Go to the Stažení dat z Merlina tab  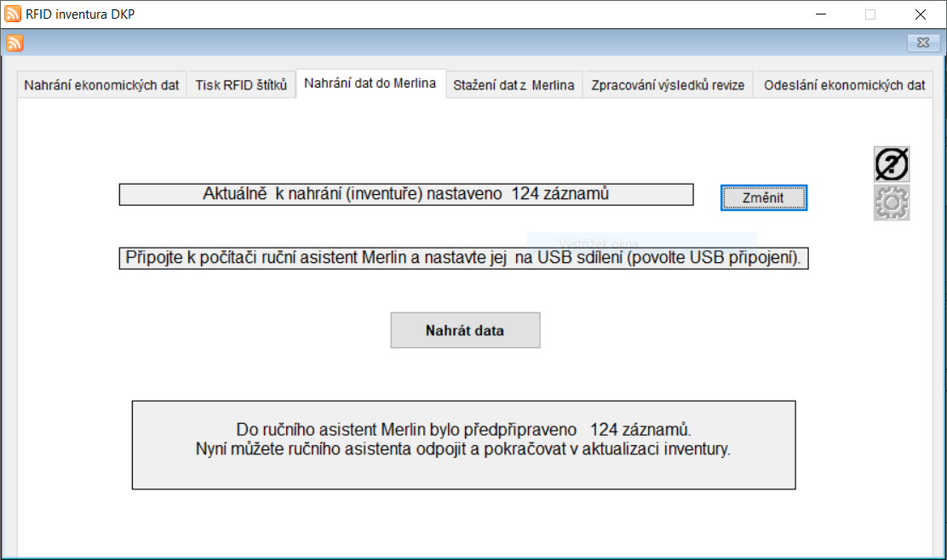click(x=514, y=85)
